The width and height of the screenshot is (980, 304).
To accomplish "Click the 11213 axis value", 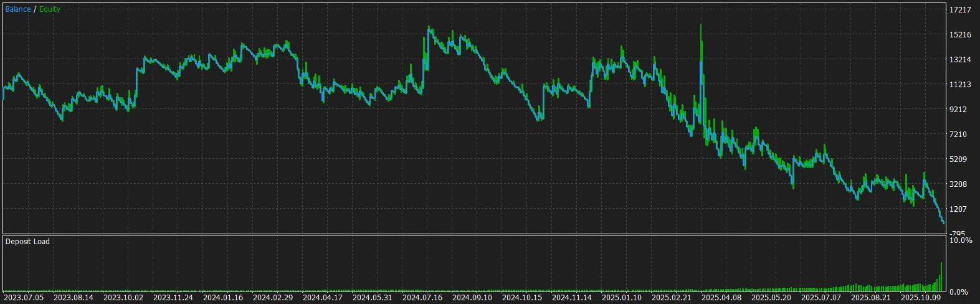I will [960, 85].
